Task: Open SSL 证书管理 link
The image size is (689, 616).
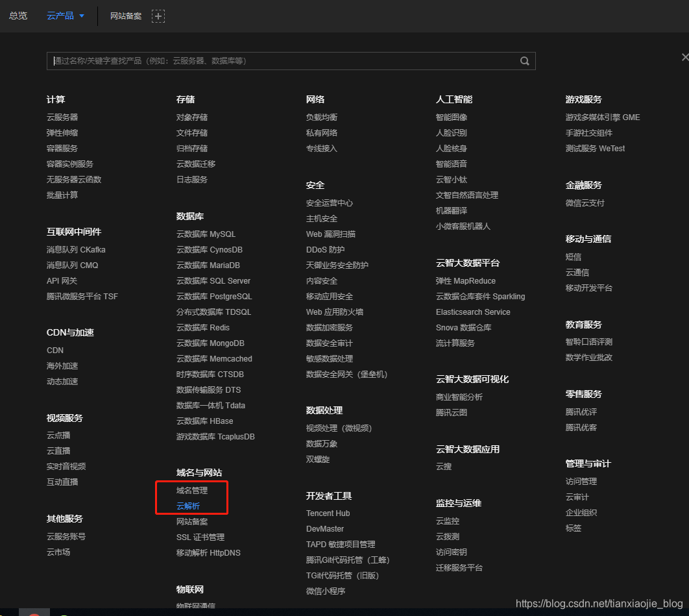Action: point(200,537)
